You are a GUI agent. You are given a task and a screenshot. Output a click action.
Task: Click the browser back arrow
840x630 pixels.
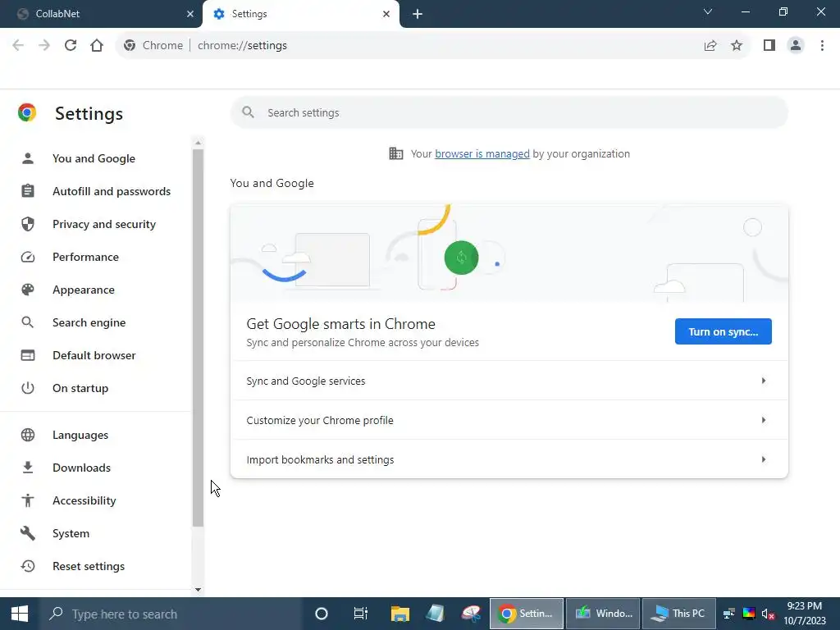(18, 46)
